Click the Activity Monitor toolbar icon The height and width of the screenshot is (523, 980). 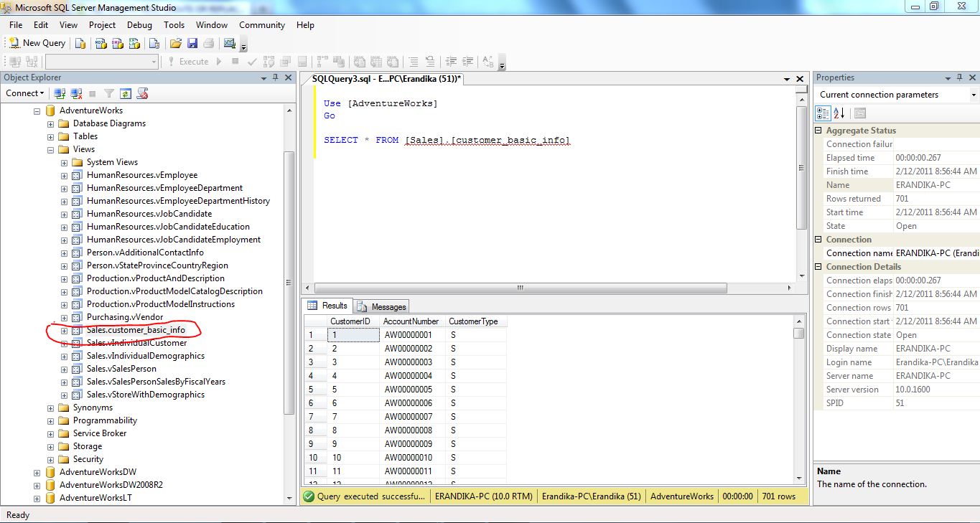coord(230,43)
